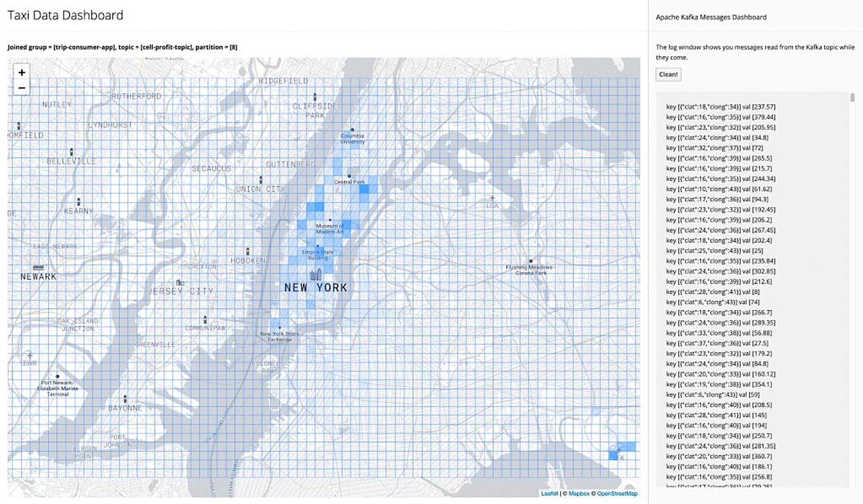The image size is (863, 504).
Task: Click the Newark city icon
Action: (38, 267)
